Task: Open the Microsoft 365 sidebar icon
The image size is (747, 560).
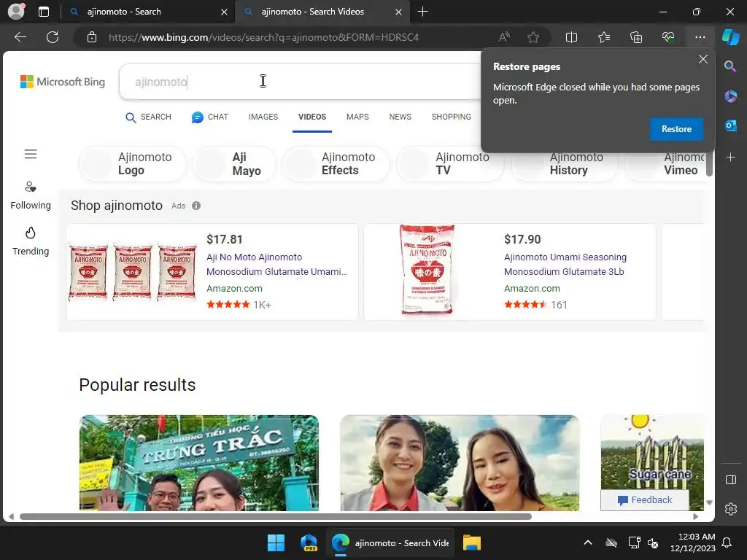Action: click(x=730, y=96)
